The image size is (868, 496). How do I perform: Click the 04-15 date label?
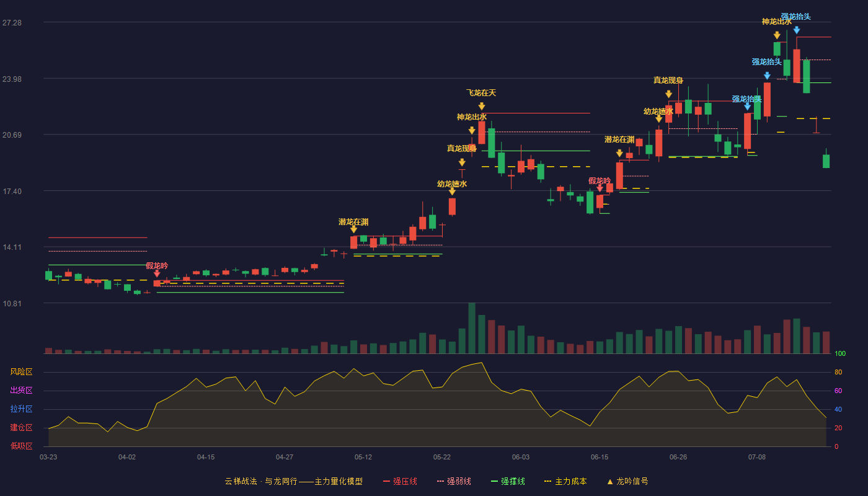pyautogui.click(x=206, y=457)
